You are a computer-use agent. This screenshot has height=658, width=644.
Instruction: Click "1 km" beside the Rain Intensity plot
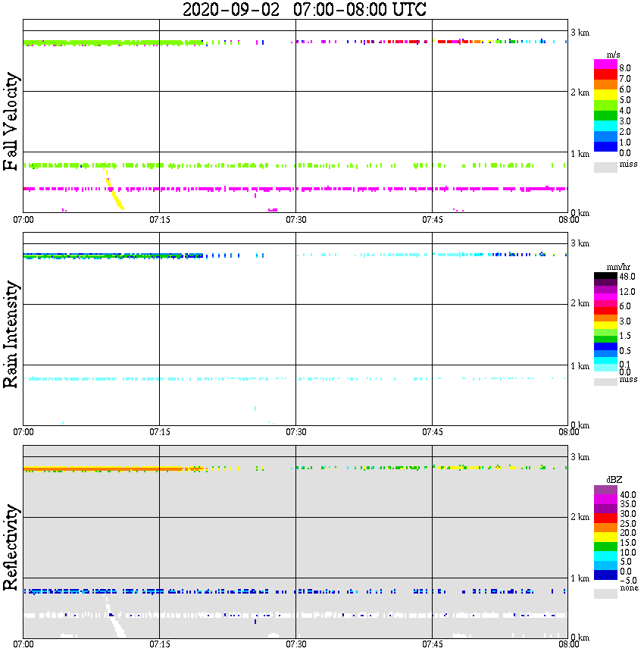580,366
